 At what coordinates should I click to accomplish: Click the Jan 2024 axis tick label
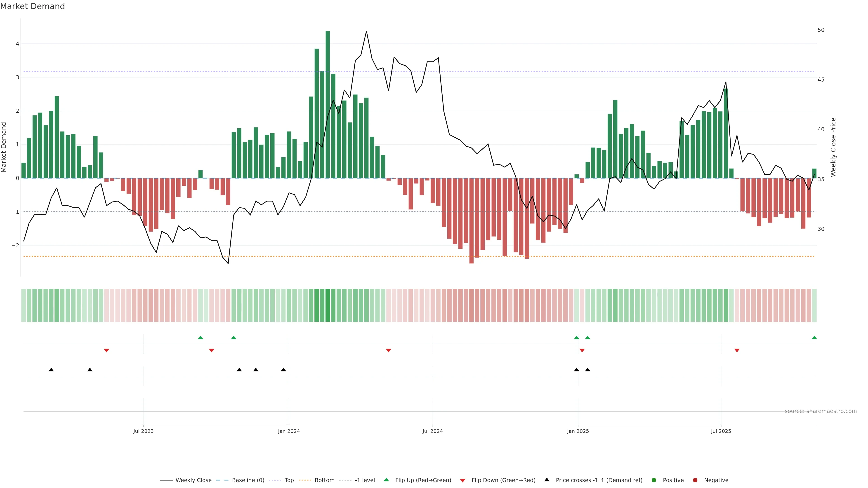point(289,431)
